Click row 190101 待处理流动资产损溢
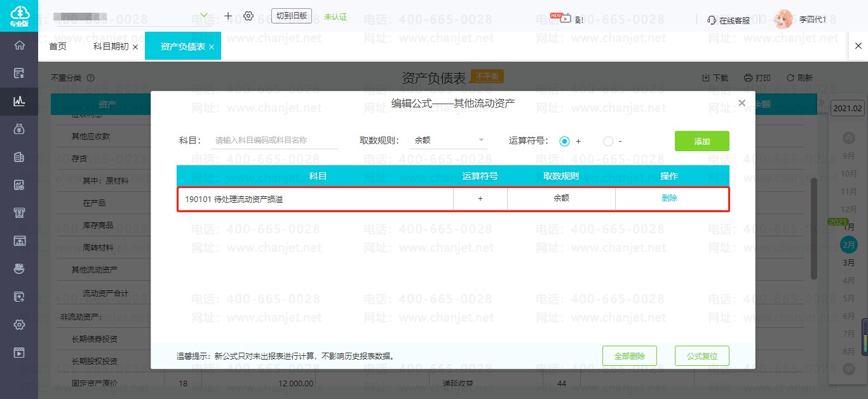This screenshot has height=399, width=868. click(453, 199)
